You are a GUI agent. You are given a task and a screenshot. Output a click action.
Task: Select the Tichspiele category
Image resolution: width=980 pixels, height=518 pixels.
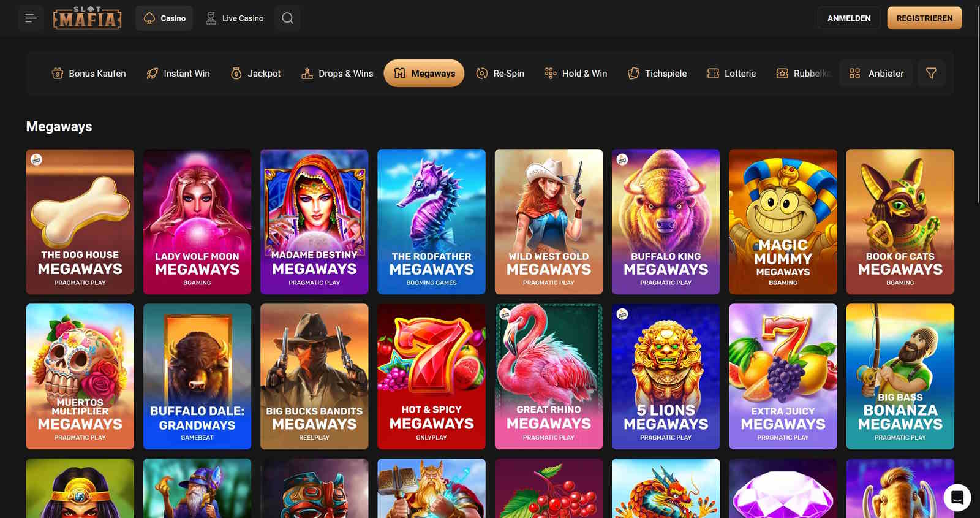click(657, 74)
